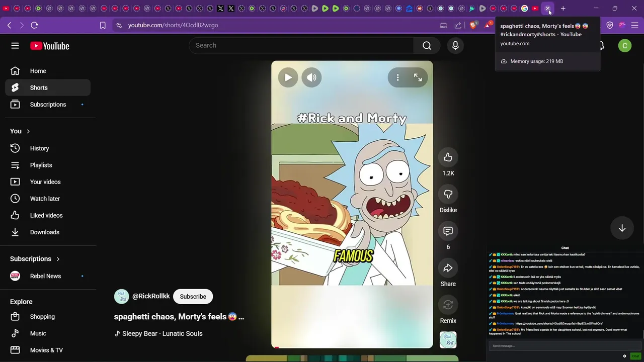Open a new browser tab

(563, 9)
